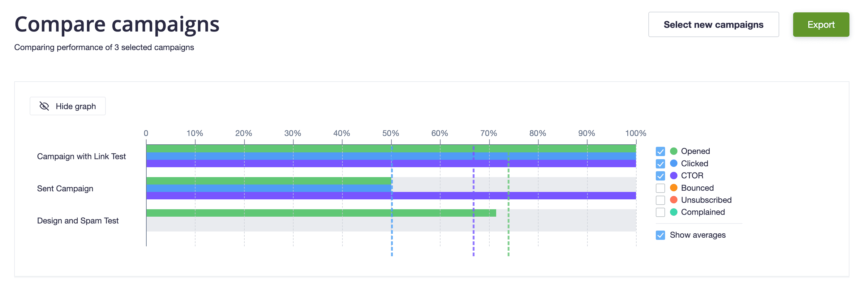Enable the Bounced checkbox
Screen dimensions: 868x293
(x=660, y=188)
